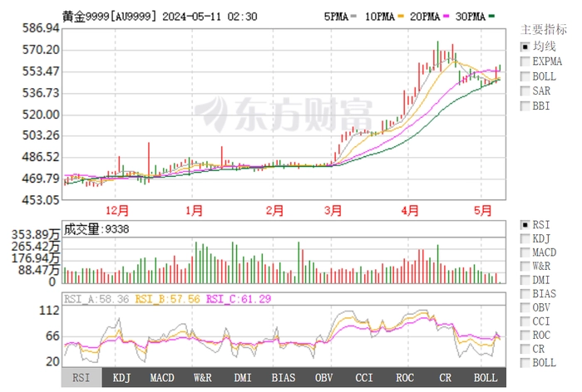Switch to the CR tab in bottom bar
This screenshot has height=392, width=582.
point(445,378)
